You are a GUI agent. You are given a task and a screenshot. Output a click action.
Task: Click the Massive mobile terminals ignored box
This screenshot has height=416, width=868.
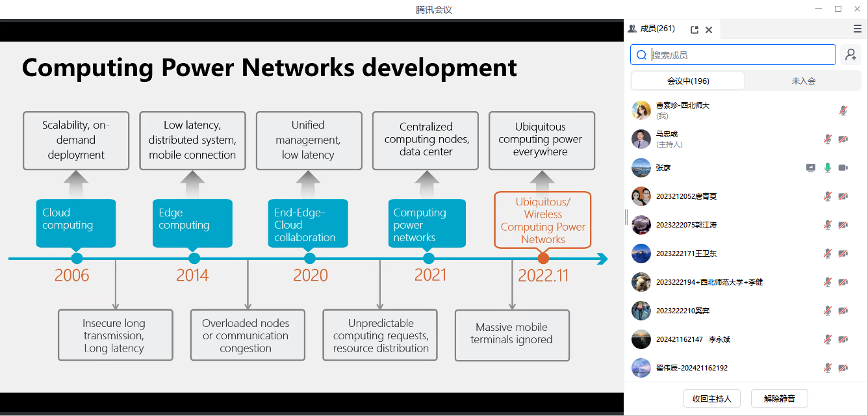click(x=512, y=335)
